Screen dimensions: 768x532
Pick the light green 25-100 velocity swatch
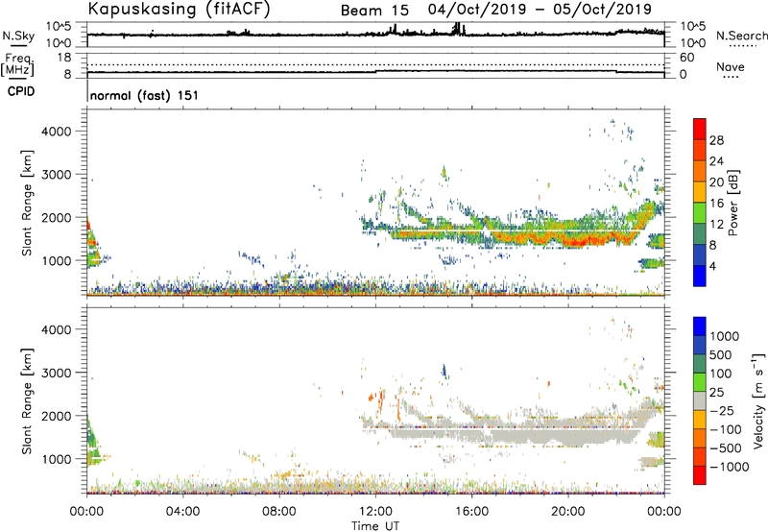point(700,382)
